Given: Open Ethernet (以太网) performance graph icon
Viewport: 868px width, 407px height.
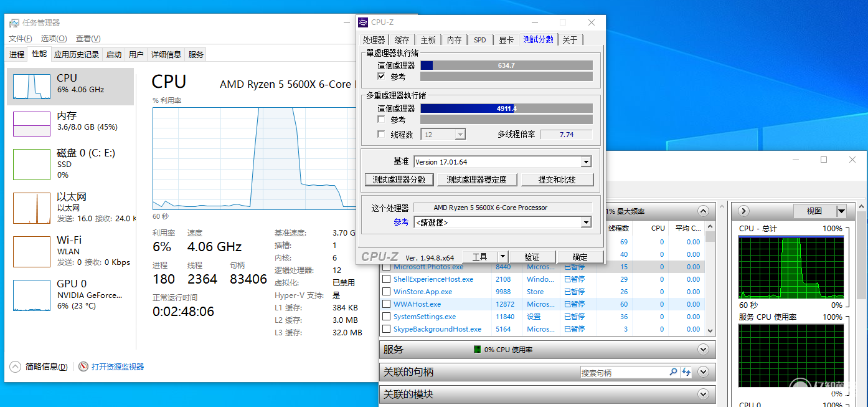Looking at the screenshot, I should 32,208.
